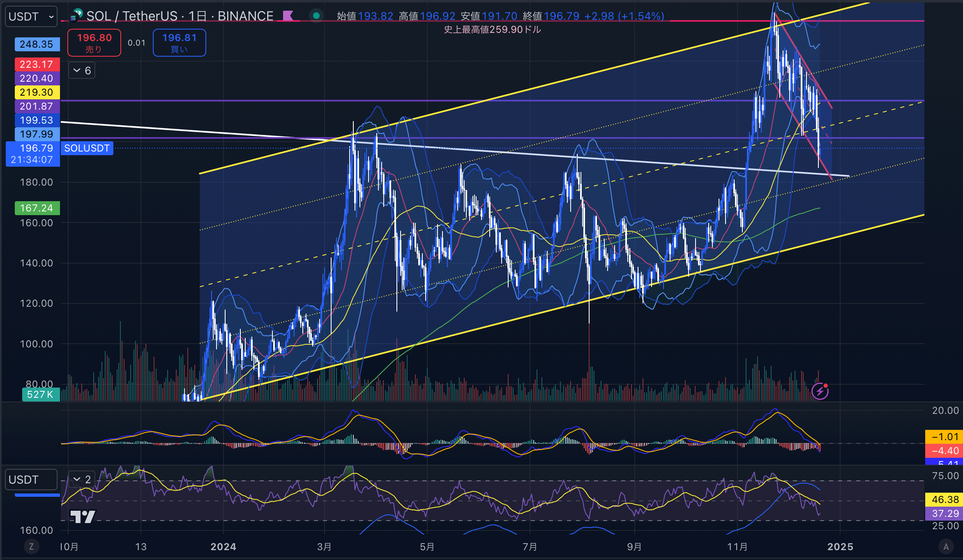Click the 10月 label on time axis

[x=69, y=547]
